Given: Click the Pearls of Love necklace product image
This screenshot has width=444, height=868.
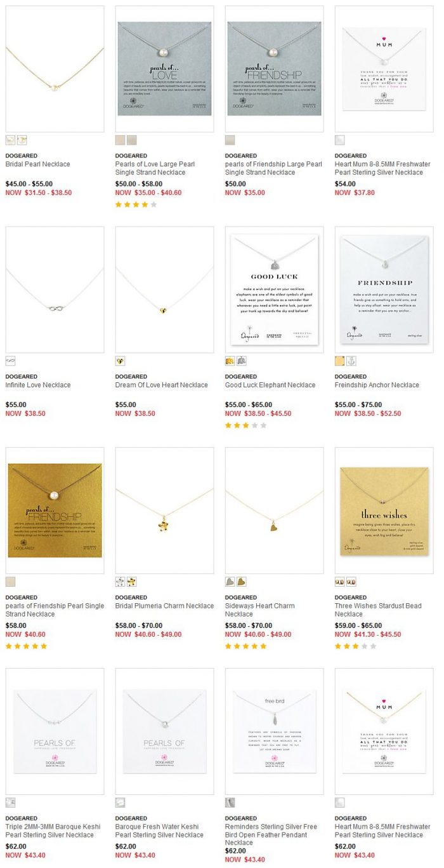Looking at the screenshot, I should click(x=164, y=69).
